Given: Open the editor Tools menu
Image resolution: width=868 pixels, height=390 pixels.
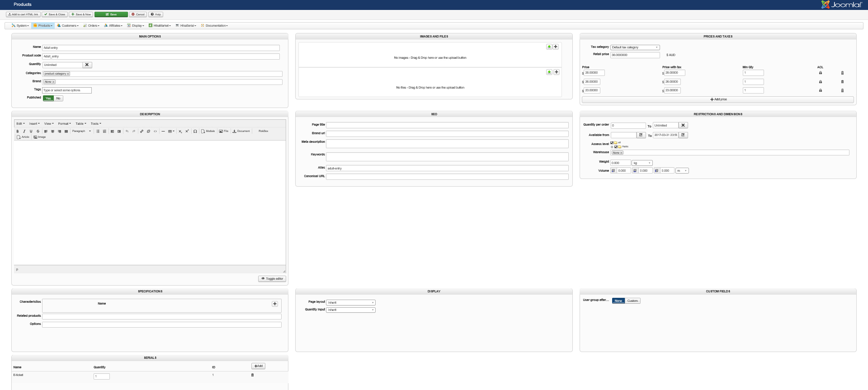Looking at the screenshot, I should [96, 124].
